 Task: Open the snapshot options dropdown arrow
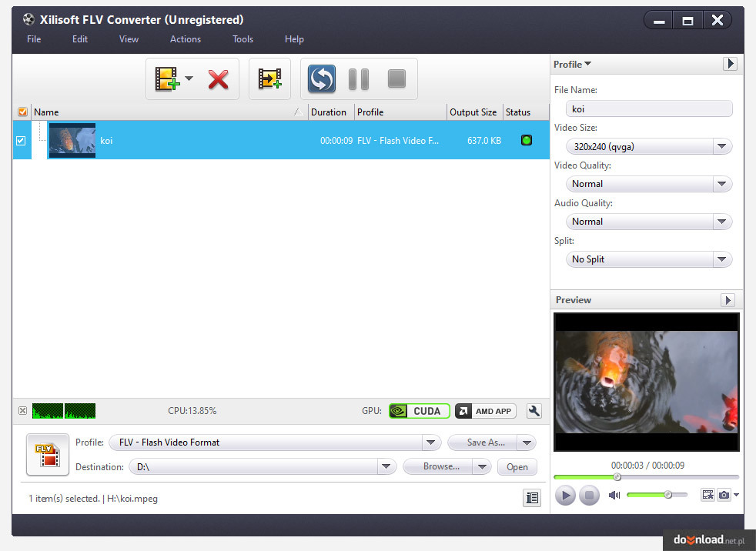[x=736, y=495]
